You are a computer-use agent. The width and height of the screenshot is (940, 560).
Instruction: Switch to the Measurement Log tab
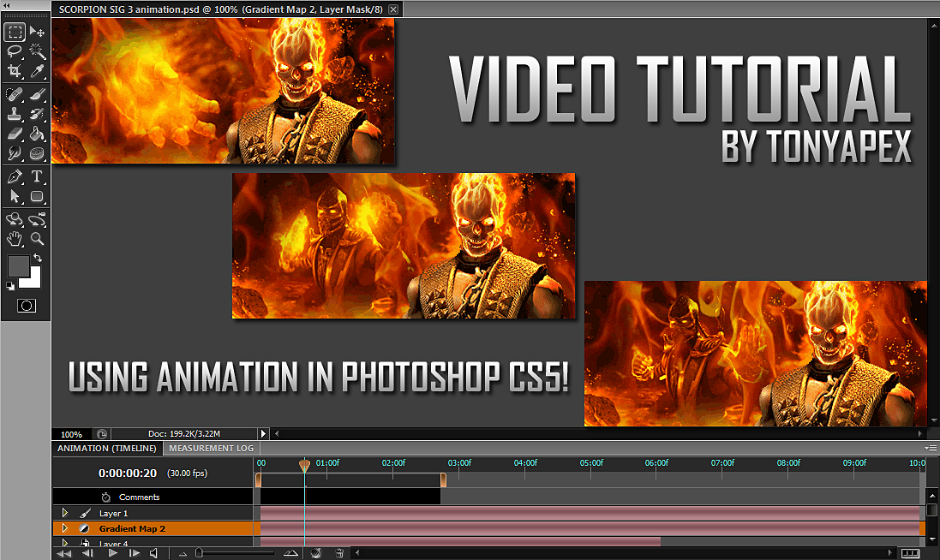tap(211, 449)
